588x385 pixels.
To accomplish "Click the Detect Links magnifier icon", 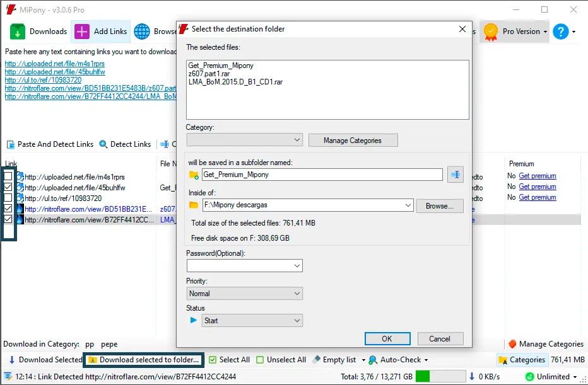I will (x=103, y=144).
